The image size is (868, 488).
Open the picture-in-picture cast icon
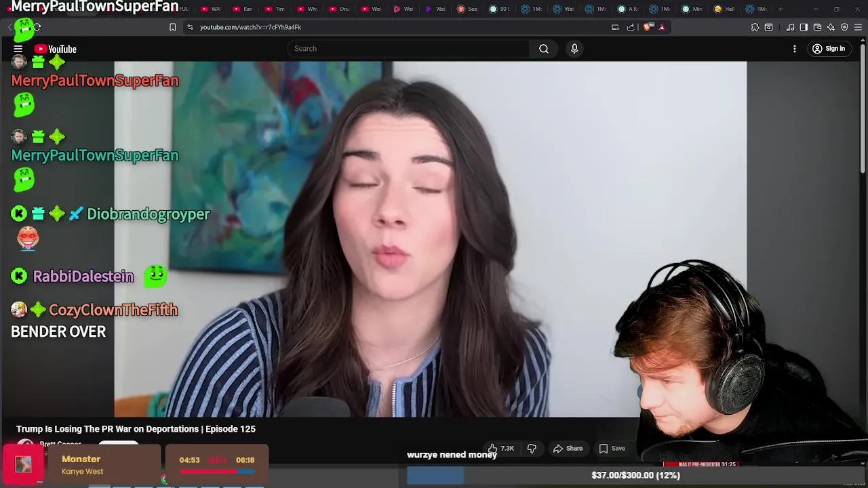coord(615,27)
